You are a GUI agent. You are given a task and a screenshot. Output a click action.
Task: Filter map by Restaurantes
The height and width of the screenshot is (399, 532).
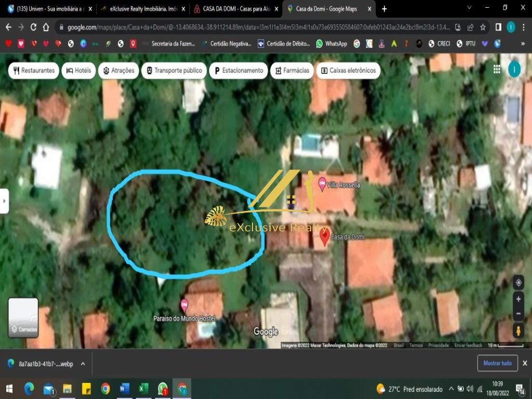[34, 71]
